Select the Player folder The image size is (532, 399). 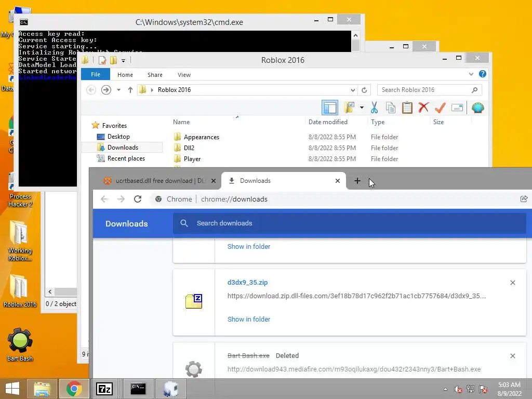tap(192, 159)
